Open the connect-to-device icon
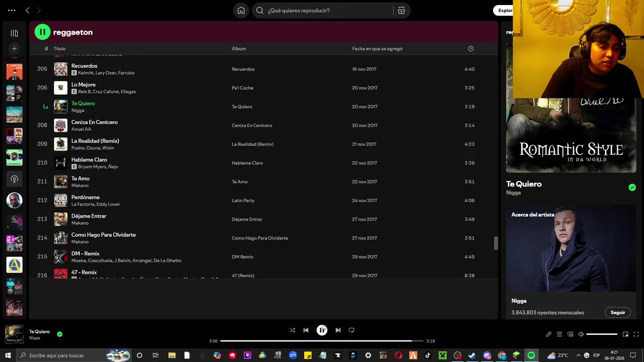This screenshot has height=362, width=644. point(570,334)
